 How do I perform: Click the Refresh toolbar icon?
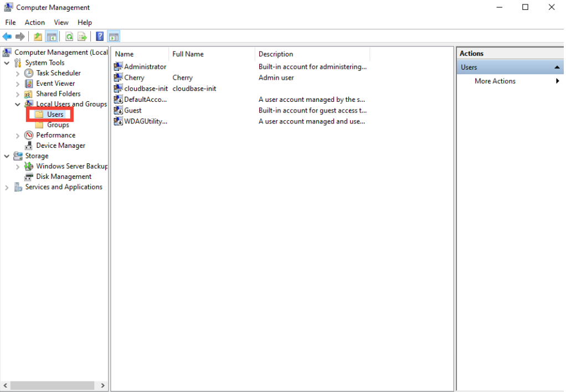[x=69, y=37]
